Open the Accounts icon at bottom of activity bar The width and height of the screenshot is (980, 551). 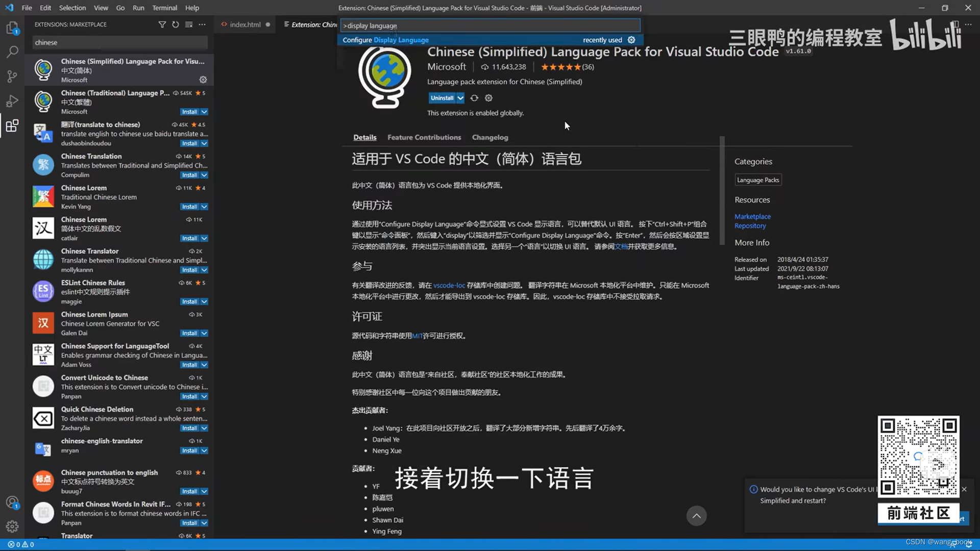(x=12, y=502)
